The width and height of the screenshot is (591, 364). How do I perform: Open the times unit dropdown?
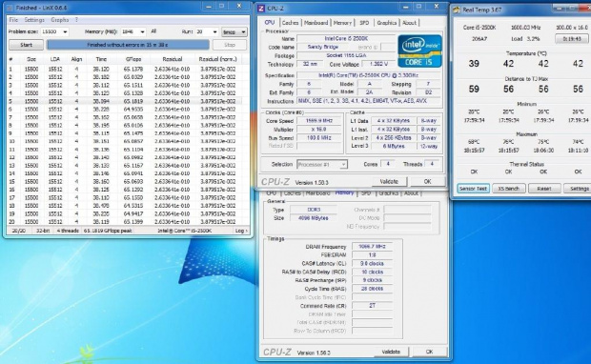click(234, 32)
